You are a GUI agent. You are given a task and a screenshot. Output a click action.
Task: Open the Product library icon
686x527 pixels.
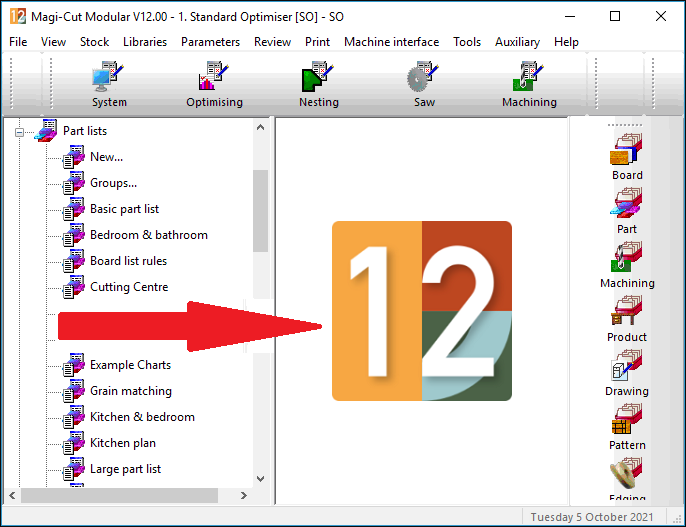[x=626, y=311]
